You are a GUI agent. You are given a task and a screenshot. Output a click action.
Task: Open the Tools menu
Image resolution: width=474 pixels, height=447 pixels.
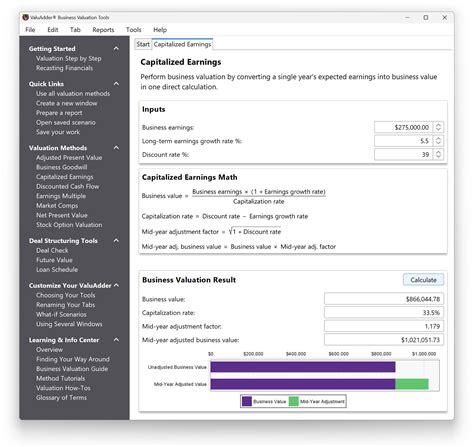[134, 30]
